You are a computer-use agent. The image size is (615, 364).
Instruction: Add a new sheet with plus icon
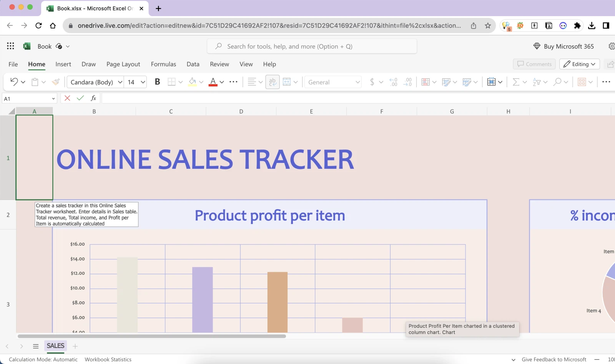pos(75,346)
